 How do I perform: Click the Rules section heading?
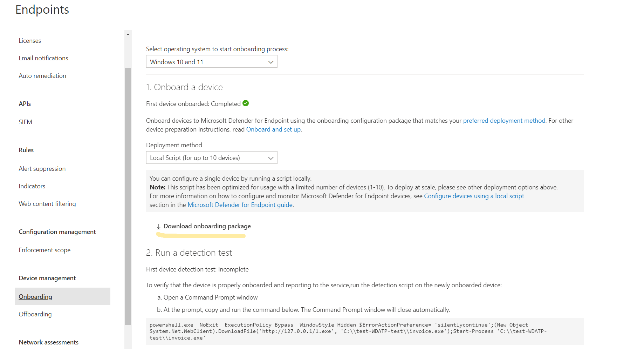pos(26,150)
